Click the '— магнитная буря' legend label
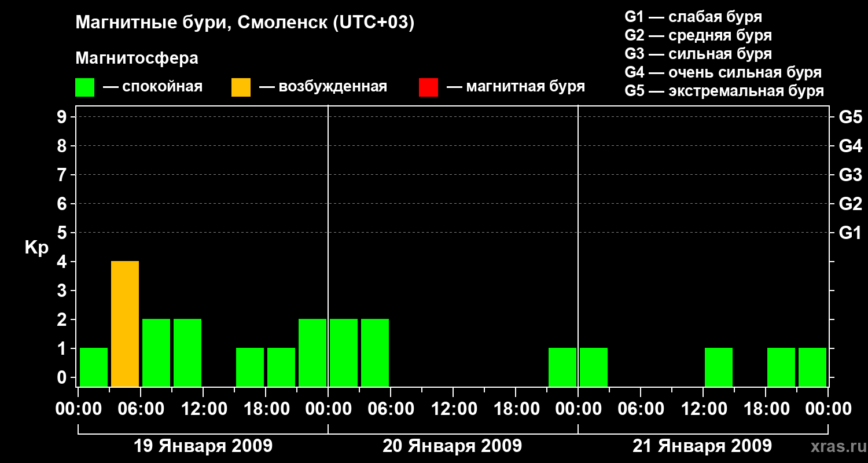 (x=516, y=87)
